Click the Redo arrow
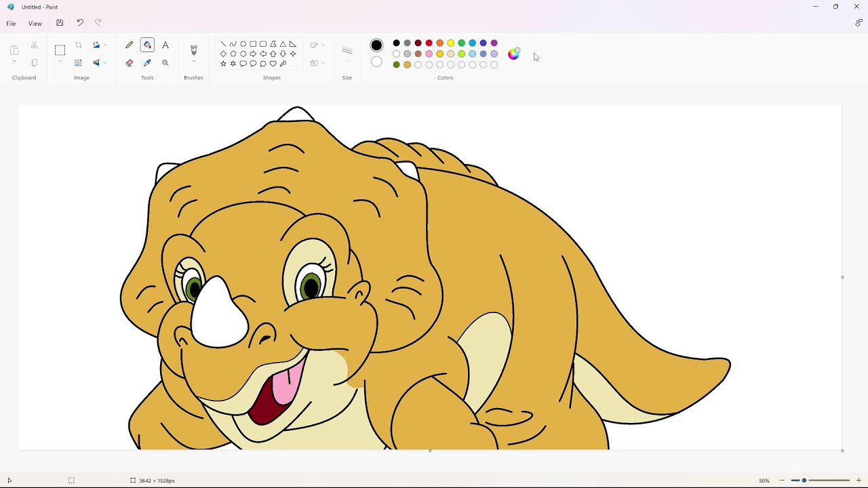This screenshot has width=868, height=488. tap(98, 23)
